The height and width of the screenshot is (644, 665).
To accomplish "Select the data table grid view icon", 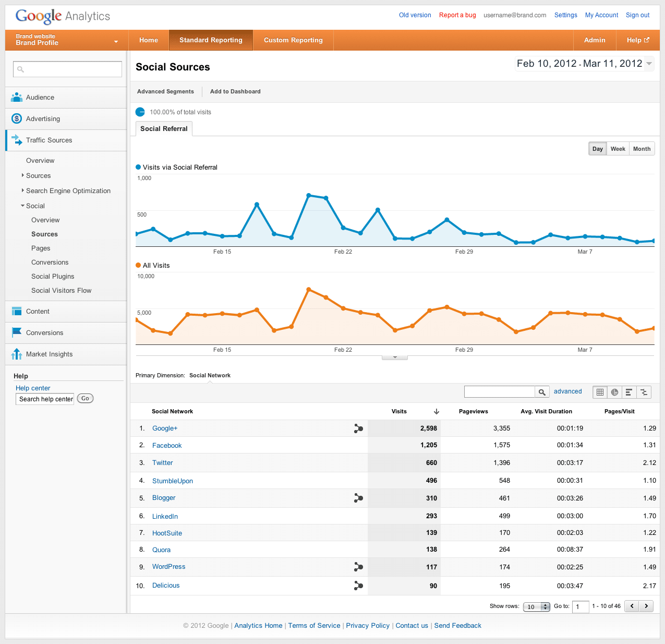I will point(600,392).
